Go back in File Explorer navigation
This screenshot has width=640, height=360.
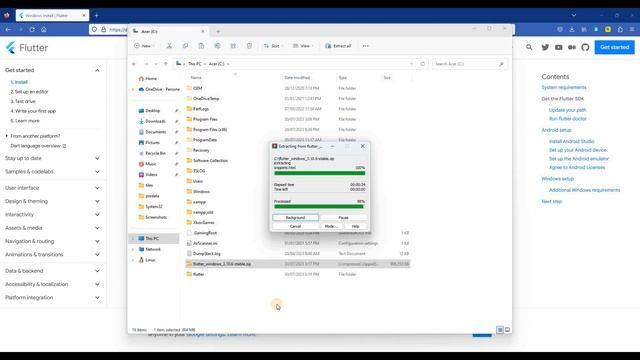134,64
